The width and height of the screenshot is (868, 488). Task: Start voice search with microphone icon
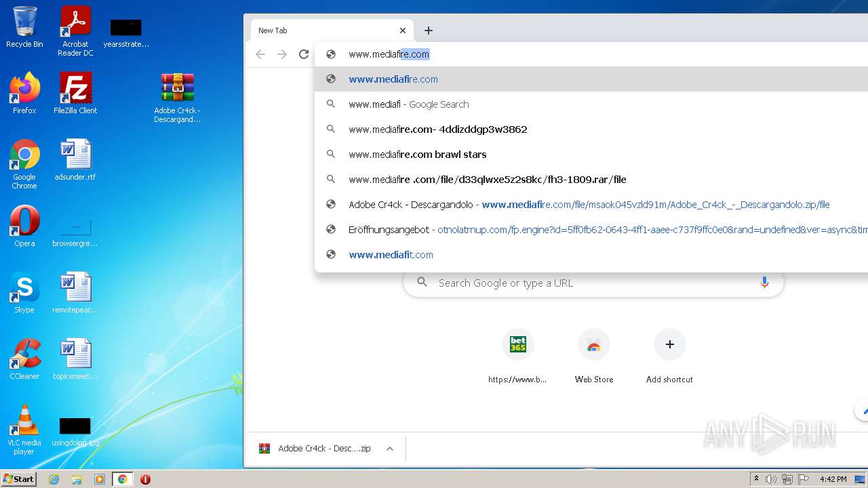(764, 283)
